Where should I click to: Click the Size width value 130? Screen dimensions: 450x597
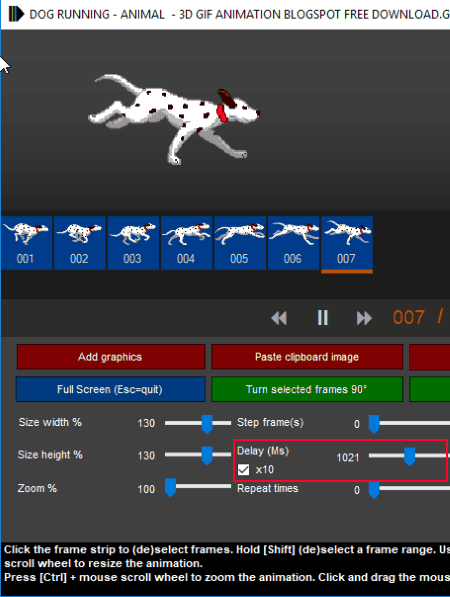point(146,423)
